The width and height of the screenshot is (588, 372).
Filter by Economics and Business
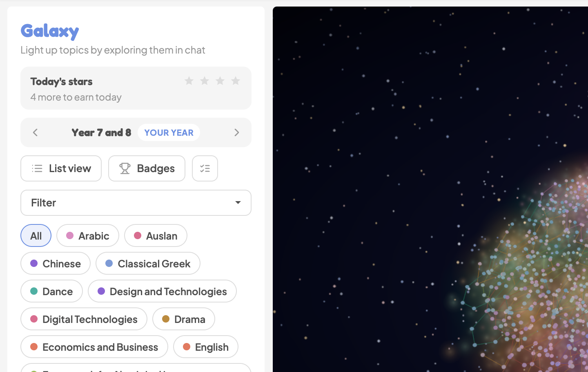click(x=94, y=347)
